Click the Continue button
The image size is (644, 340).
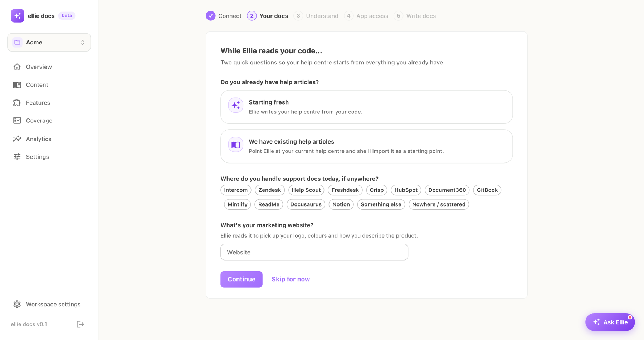tap(241, 279)
